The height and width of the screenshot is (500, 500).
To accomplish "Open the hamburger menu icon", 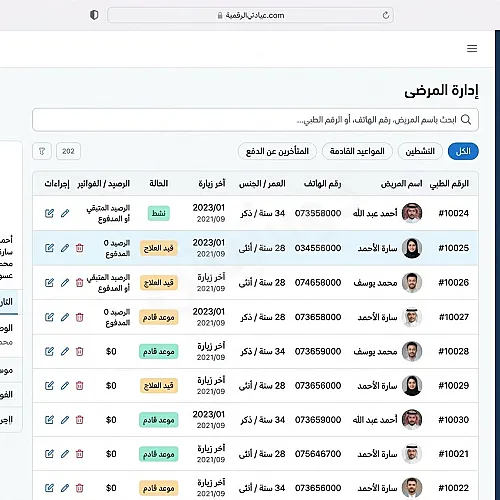I will click(x=472, y=49).
